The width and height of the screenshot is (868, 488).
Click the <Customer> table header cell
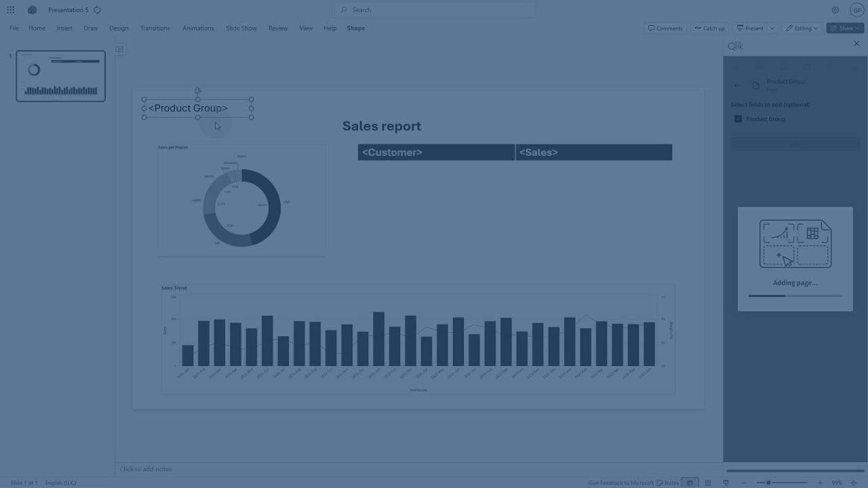(x=436, y=152)
